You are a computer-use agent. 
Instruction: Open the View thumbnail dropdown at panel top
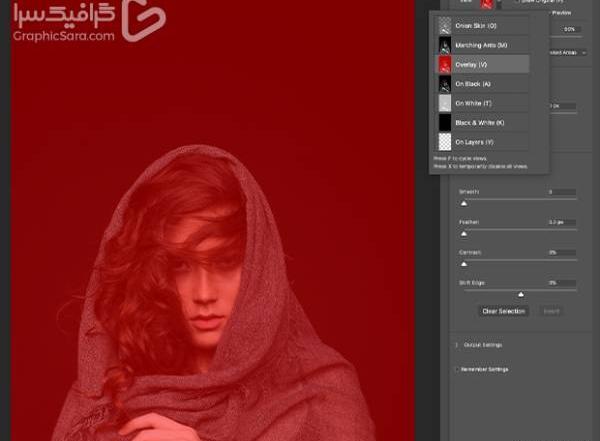[x=491, y=4]
